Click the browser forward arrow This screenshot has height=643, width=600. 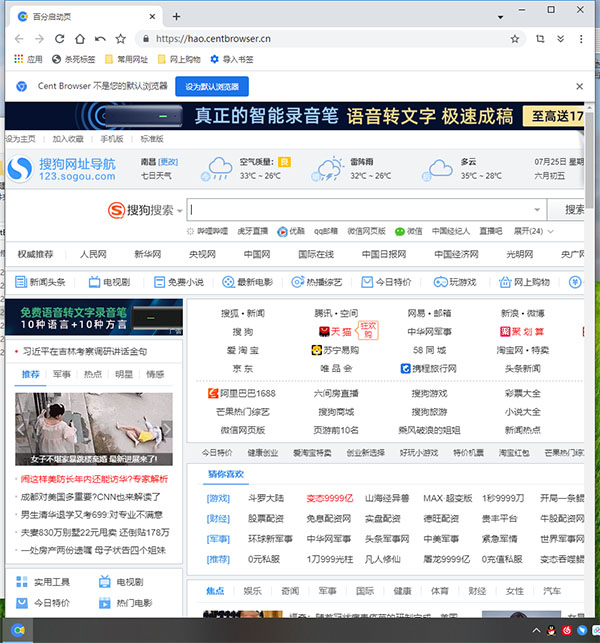[39, 39]
